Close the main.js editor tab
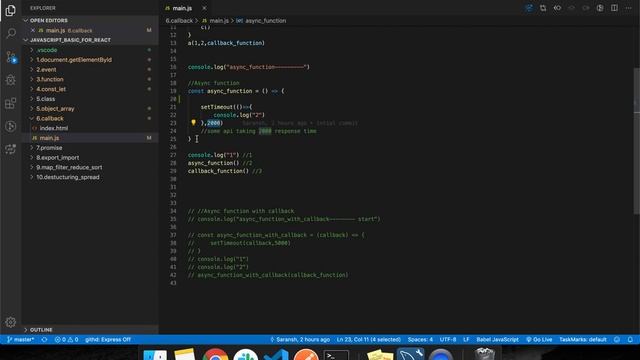 204,8
